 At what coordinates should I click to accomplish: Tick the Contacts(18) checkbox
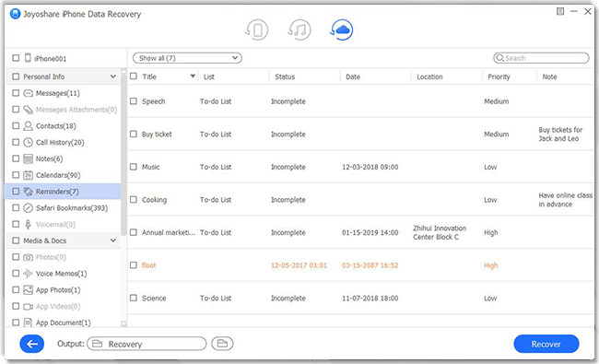[x=16, y=125]
